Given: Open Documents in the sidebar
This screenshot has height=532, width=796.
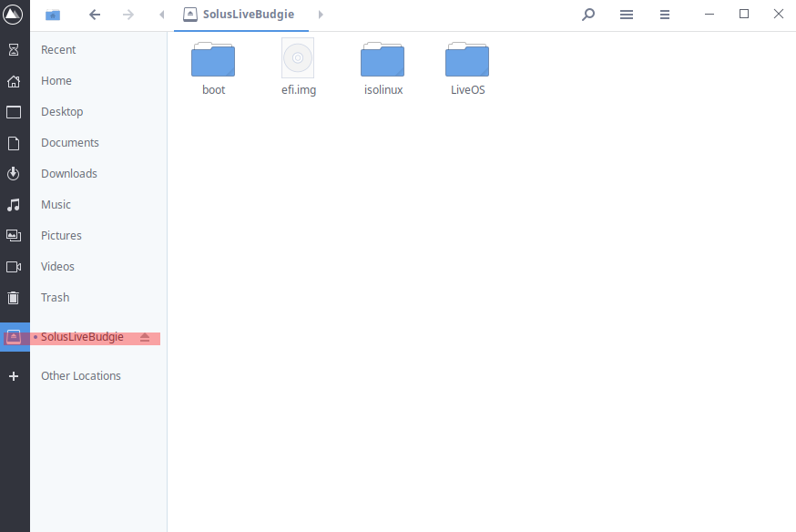Looking at the screenshot, I should pyautogui.click(x=70, y=143).
